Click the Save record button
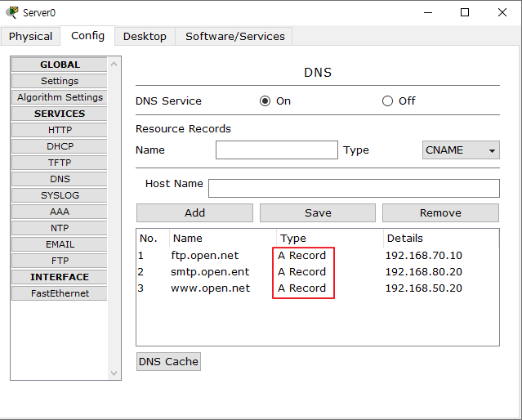 tap(318, 212)
